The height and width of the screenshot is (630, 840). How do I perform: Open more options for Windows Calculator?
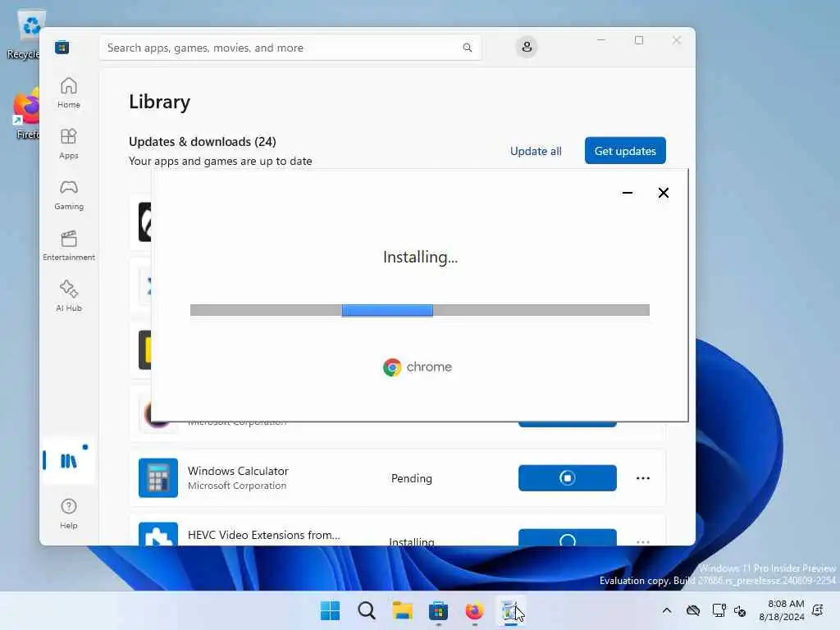coord(643,478)
